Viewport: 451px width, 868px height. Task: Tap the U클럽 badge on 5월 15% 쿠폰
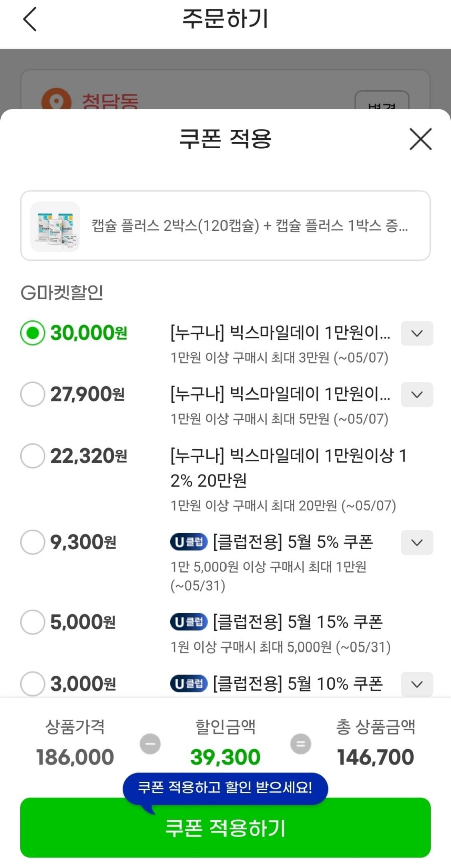[x=189, y=622]
